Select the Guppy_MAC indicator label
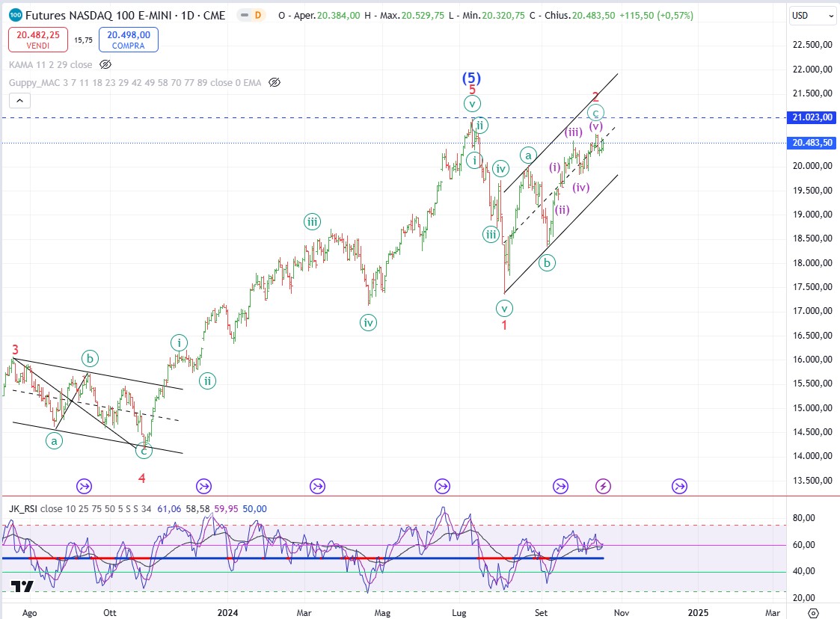 tap(135, 82)
